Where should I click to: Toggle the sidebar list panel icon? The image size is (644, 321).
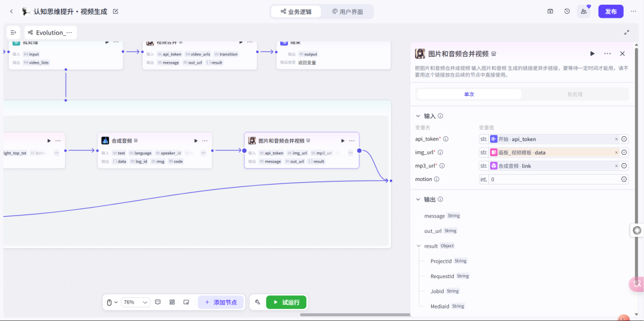pos(14,32)
